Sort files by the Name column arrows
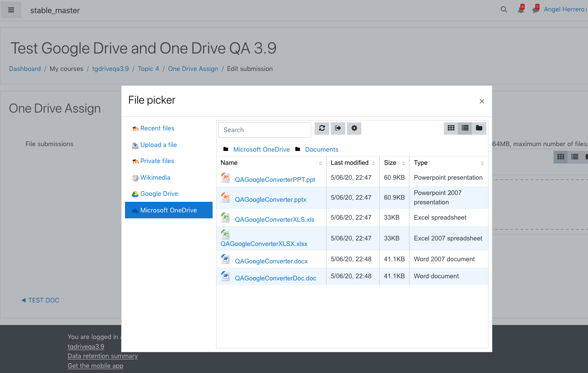This screenshot has width=588, height=373. pos(320,164)
